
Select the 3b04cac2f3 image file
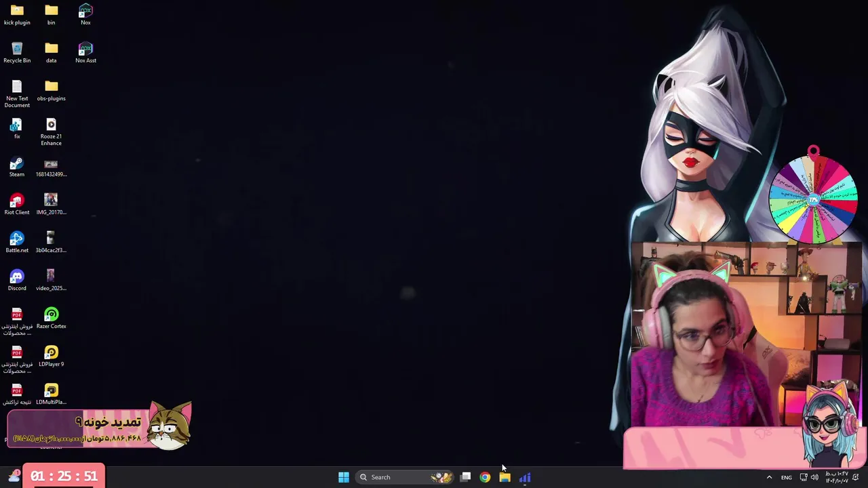(51, 243)
